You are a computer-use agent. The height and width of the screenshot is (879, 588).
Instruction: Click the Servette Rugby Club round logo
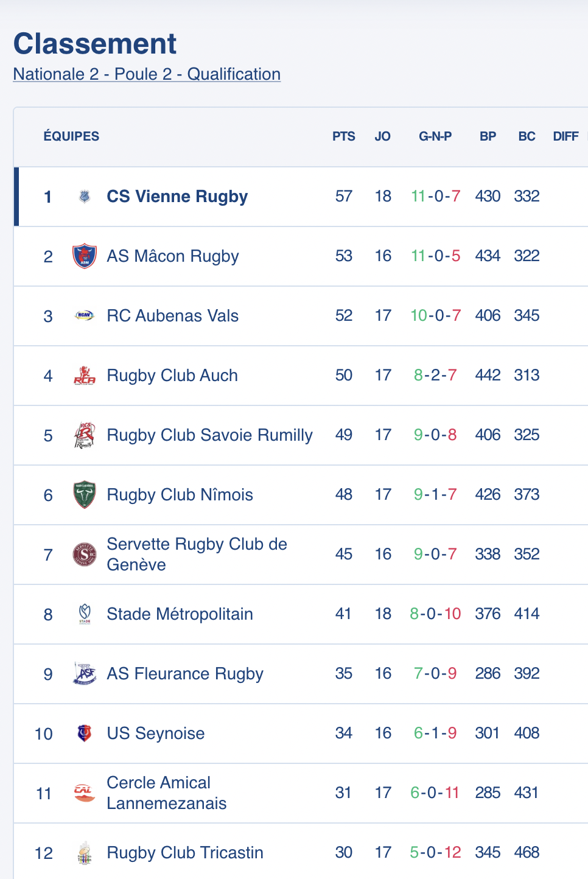pyautogui.click(x=85, y=555)
